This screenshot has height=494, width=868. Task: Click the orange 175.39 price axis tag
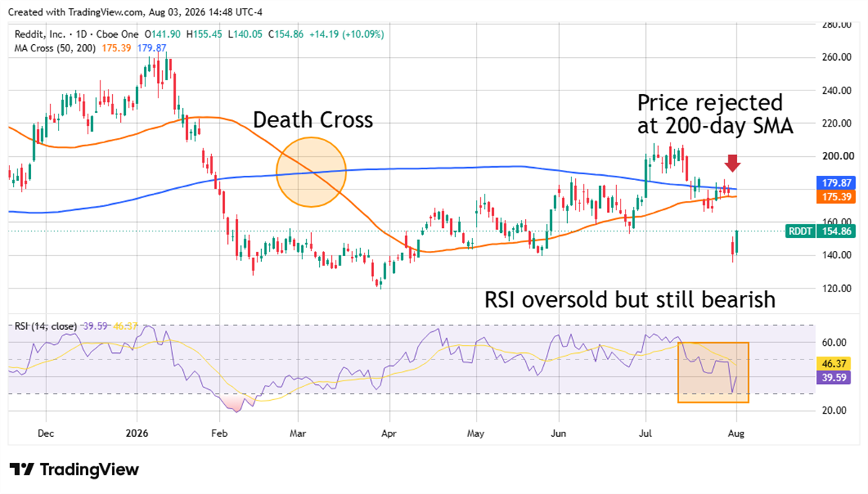[x=838, y=196]
